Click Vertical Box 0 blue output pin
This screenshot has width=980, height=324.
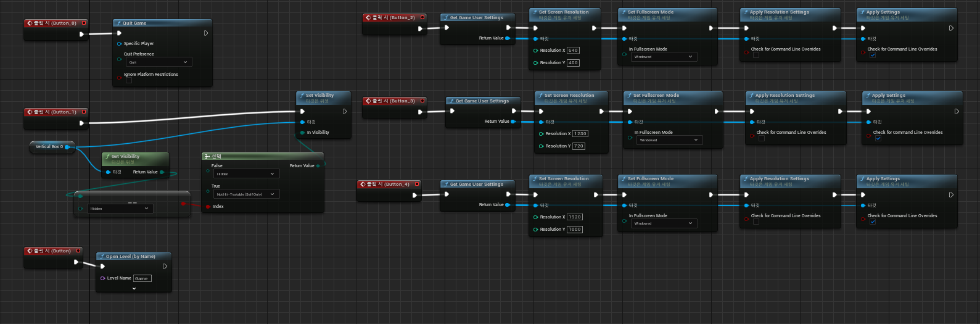68,147
